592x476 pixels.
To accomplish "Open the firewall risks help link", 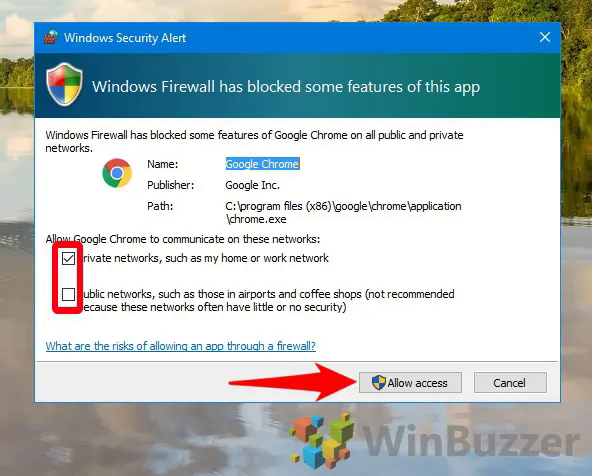I will pyautogui.click(x=180, y=346).
